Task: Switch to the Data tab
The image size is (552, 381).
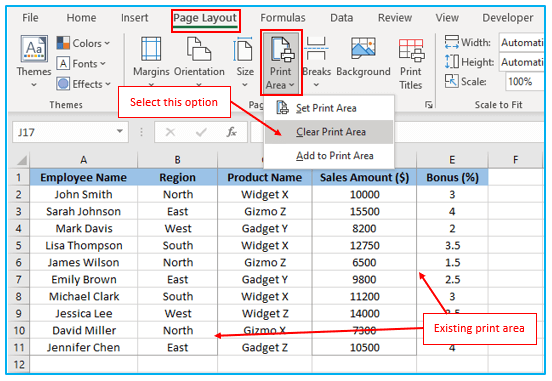Action: click(341, 18)
